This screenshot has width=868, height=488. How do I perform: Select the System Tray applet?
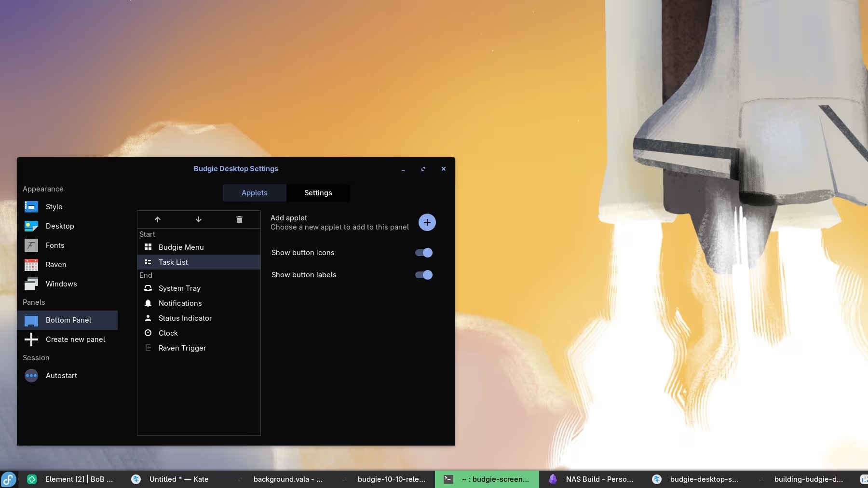pos(179,288)
